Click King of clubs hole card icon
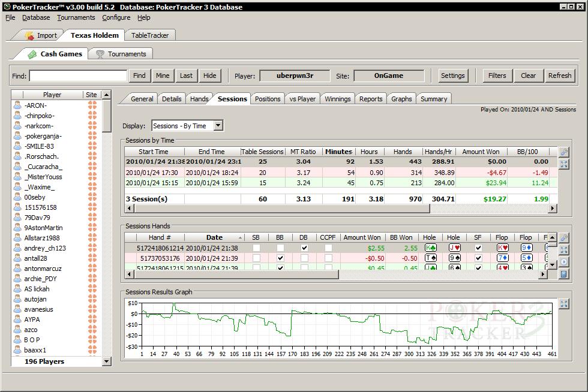The image size is (588, 392). point(431,248)
